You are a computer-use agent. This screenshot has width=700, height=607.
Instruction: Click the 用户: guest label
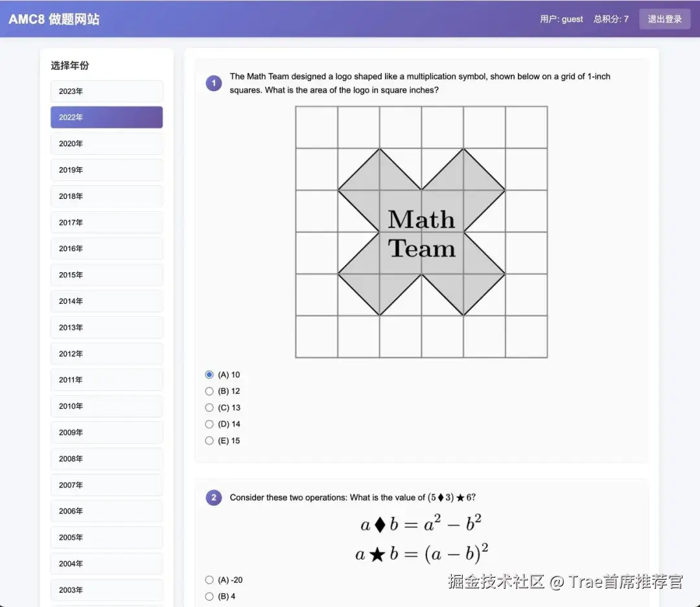coord(561,19)
